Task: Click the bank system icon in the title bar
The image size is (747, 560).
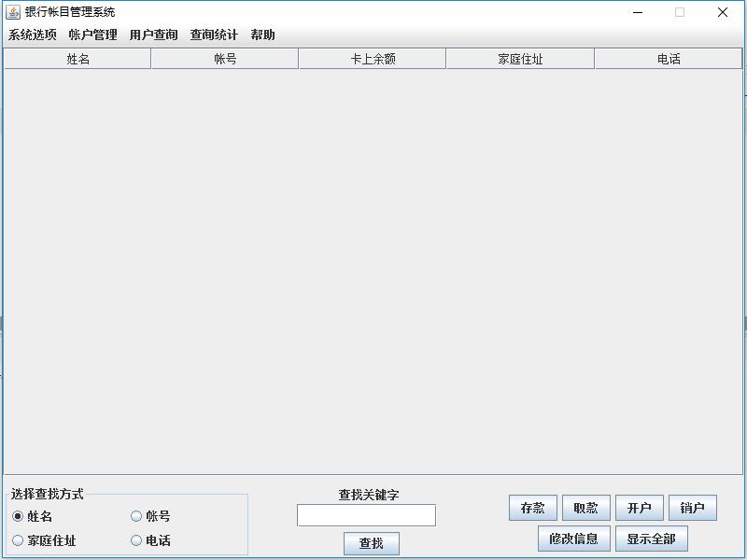Action: tap(15, 12)
